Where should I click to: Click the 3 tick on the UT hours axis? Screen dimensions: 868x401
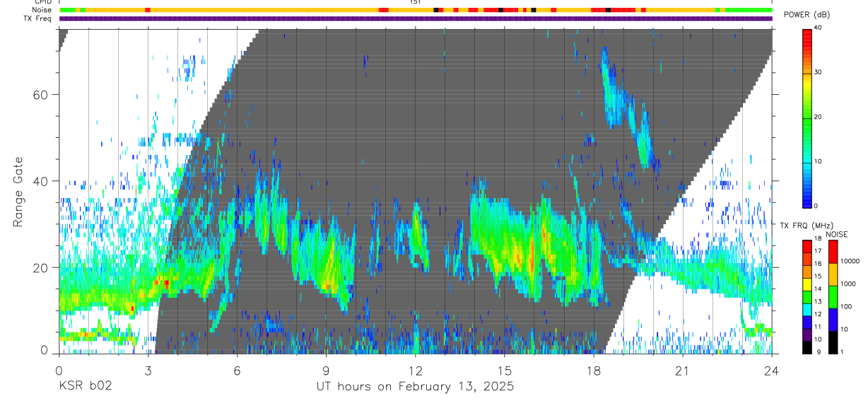point(148,370)
